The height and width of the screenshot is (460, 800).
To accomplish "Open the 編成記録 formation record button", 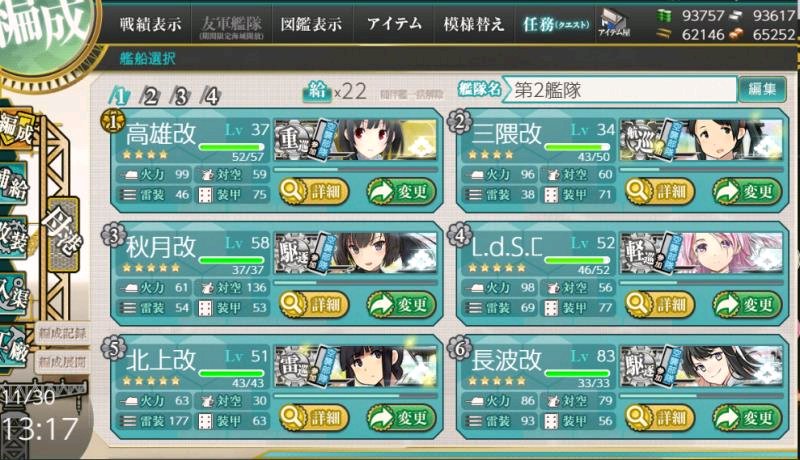I will point(62,334).
